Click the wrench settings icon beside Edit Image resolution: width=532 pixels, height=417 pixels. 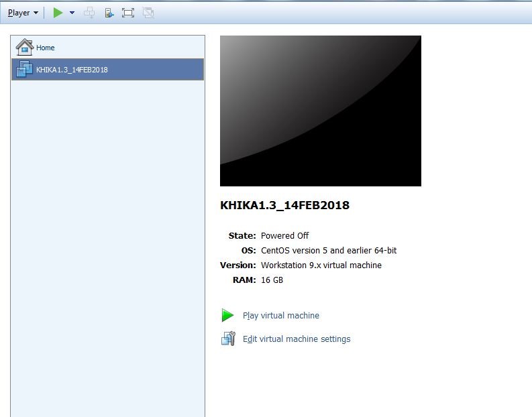coord(228,339)
